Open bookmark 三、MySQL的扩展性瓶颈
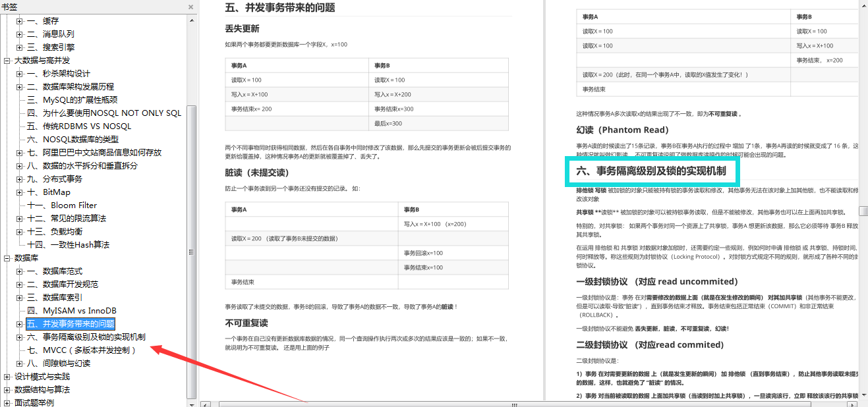 [72, 100]
